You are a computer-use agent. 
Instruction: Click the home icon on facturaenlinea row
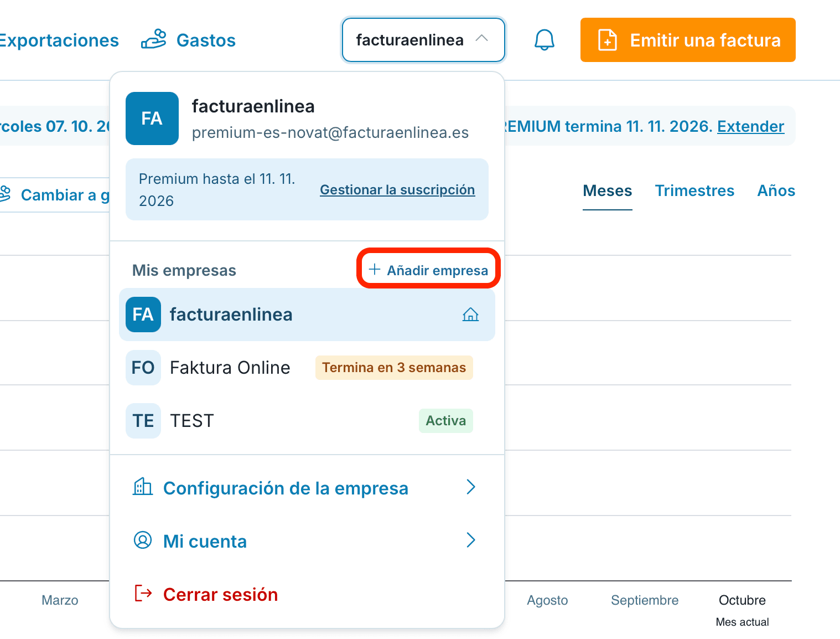click(470, 315)
